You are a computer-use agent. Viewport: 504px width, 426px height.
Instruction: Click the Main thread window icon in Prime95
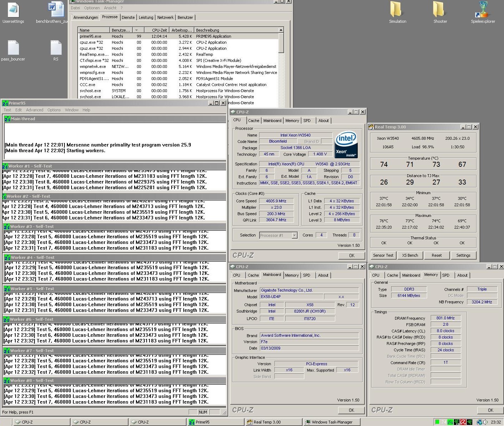tap(7, 119)
